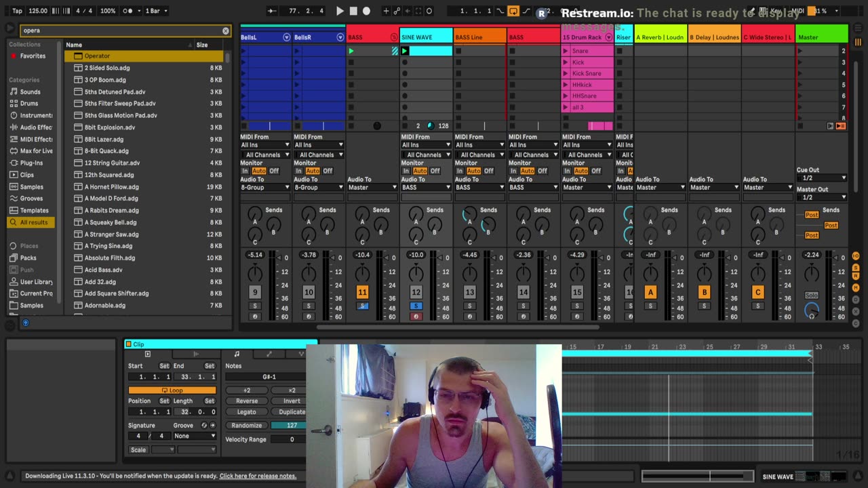Open Master Out 1/2 dropdown
868x488 pixels.
[821, 198]
